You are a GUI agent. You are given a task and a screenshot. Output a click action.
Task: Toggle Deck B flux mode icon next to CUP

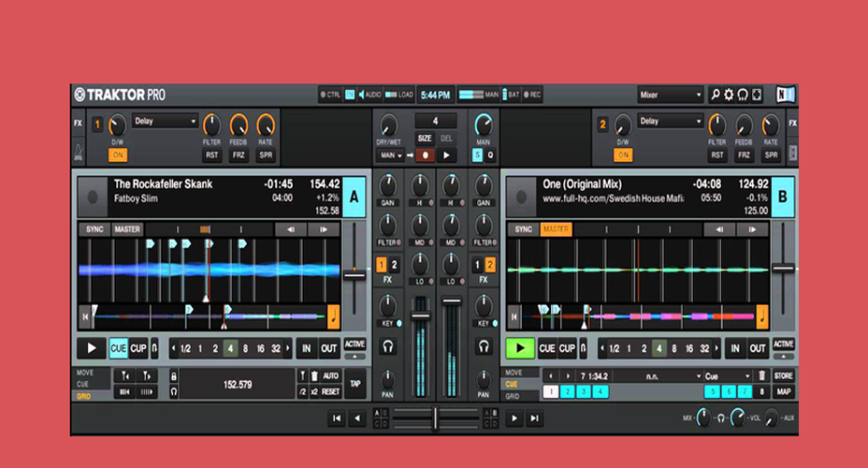point(583,348)
